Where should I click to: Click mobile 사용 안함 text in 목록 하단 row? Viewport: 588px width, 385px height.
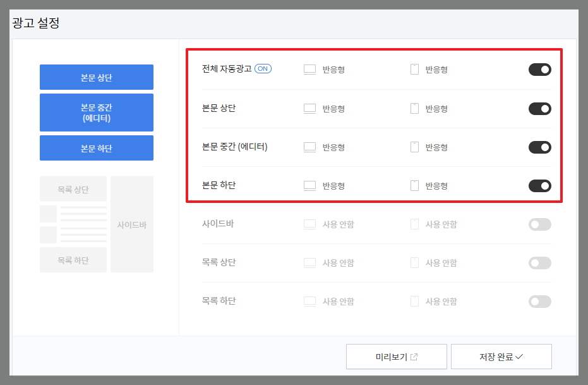[x=441, y=302]
